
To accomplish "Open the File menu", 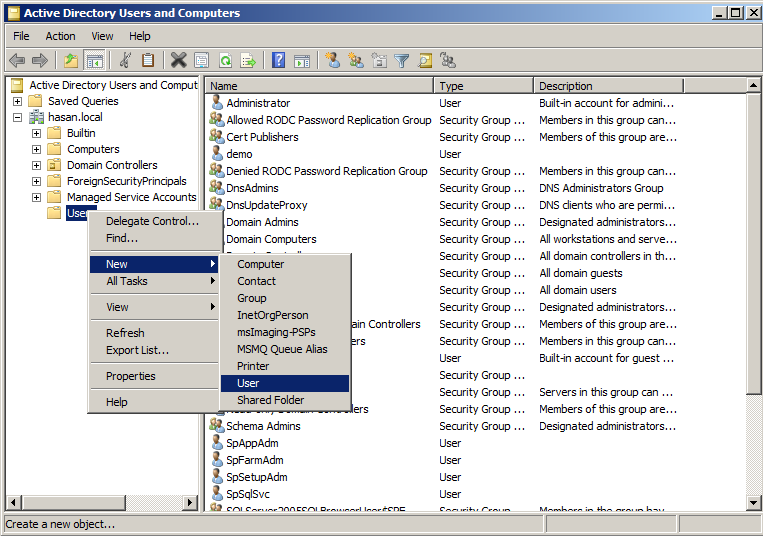I will pyautogui.click(x=21, y=36).
